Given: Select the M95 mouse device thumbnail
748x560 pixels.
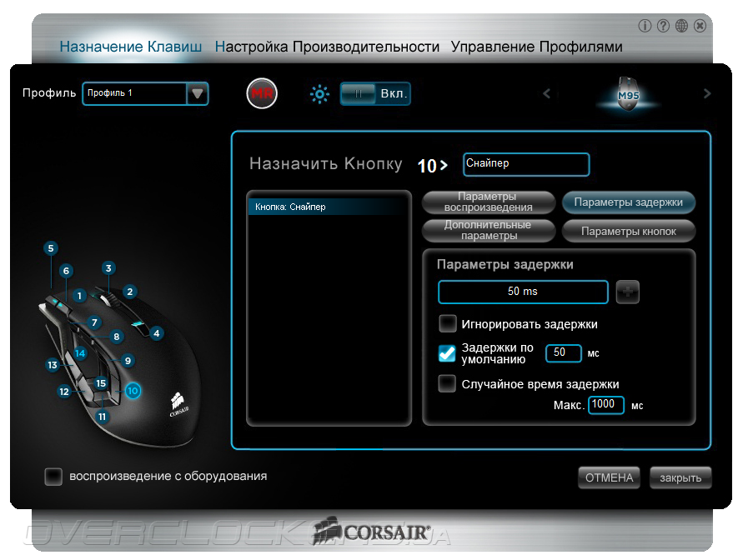Looking at the screenshot, I should [x=628, y=93].
